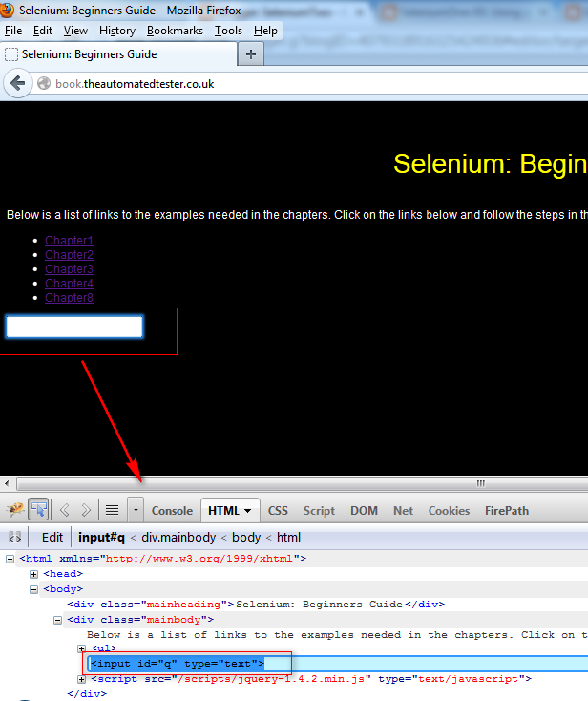Open the Edit menu
588x701 pixels.
tap(42, 31)
